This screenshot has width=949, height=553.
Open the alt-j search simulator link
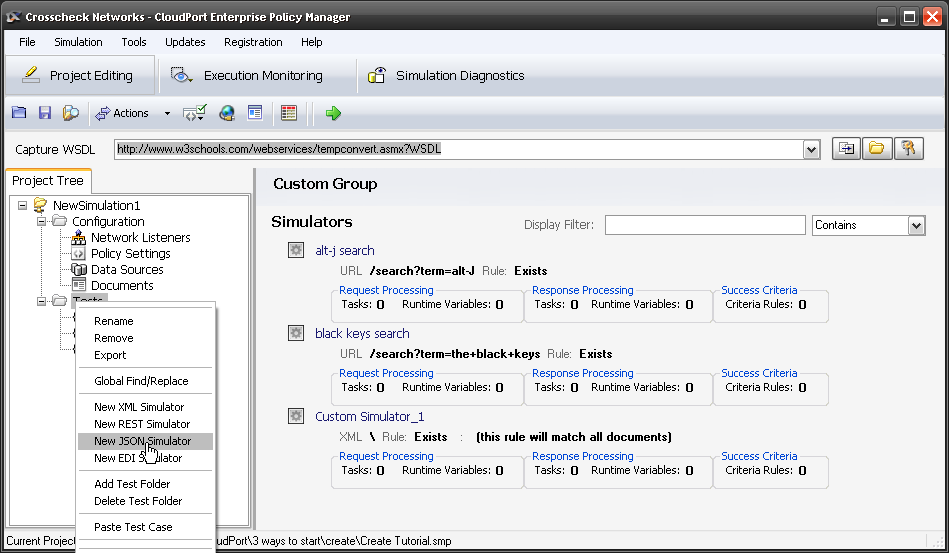click(x=345, y=250)
